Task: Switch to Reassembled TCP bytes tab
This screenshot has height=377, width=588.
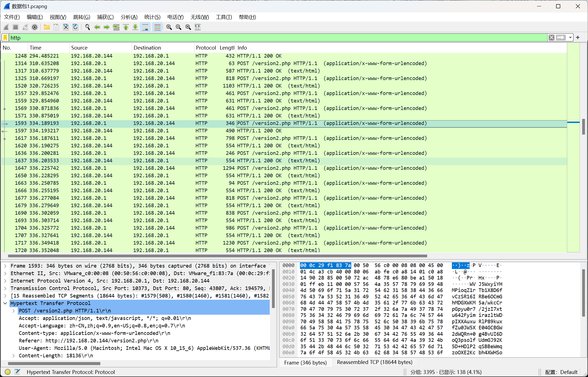Action: click(x=375, y=362)
